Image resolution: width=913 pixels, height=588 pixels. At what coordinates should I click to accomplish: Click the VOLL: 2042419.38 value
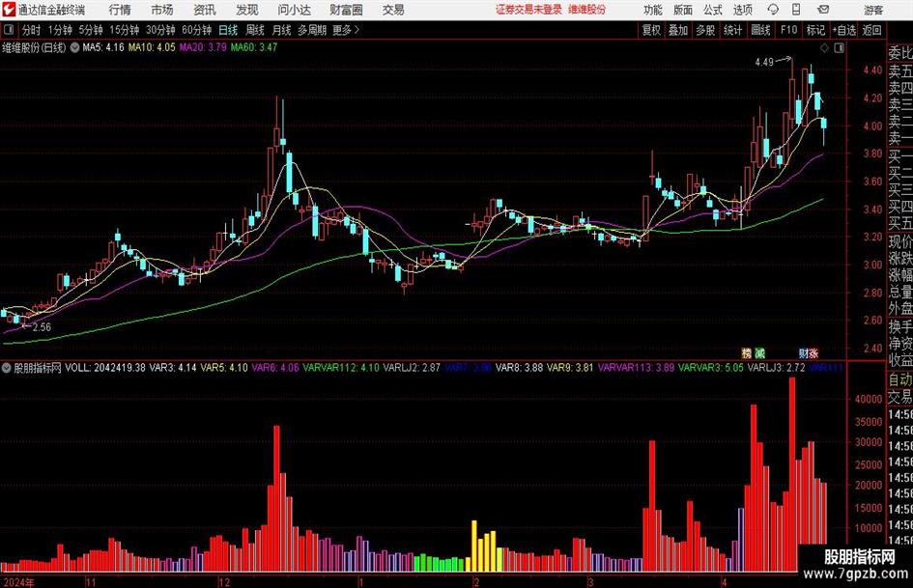coord(105,368)
